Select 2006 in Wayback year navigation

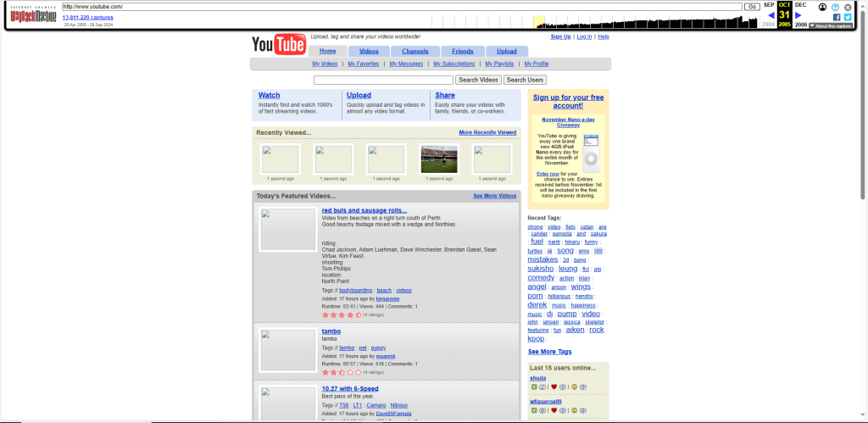coord(800,25)
